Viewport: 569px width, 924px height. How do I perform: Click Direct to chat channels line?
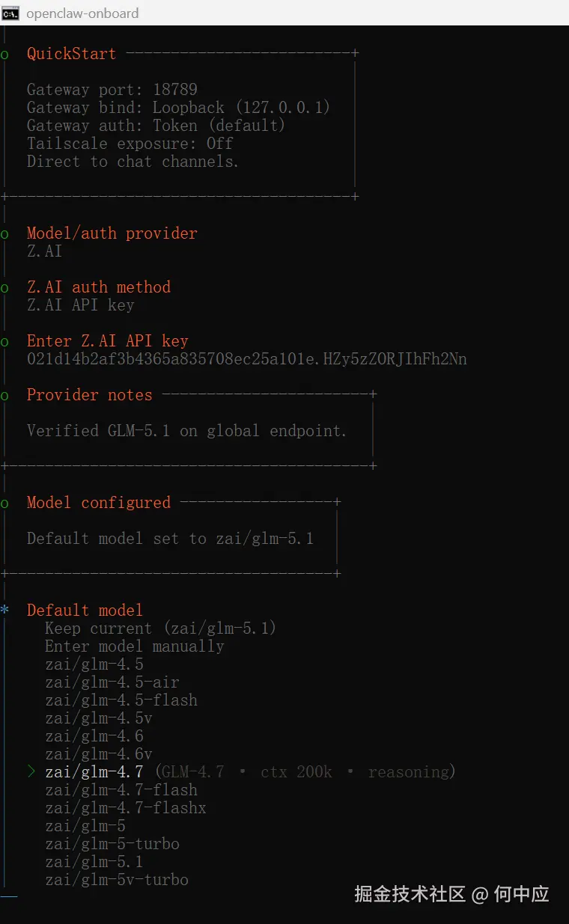[133, 162]
